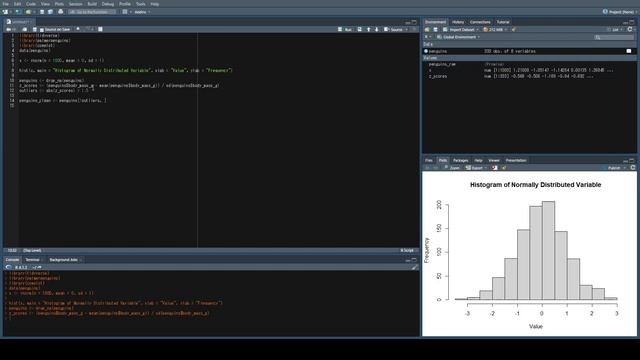Open the Session menu
This screenshot has height=360, width=640.
click(x=76, y=4)
